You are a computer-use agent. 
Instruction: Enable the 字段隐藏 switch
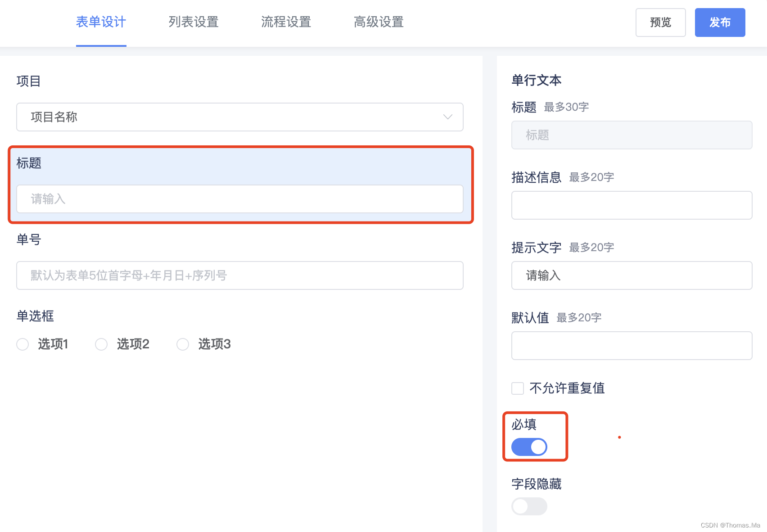(529, 506)
